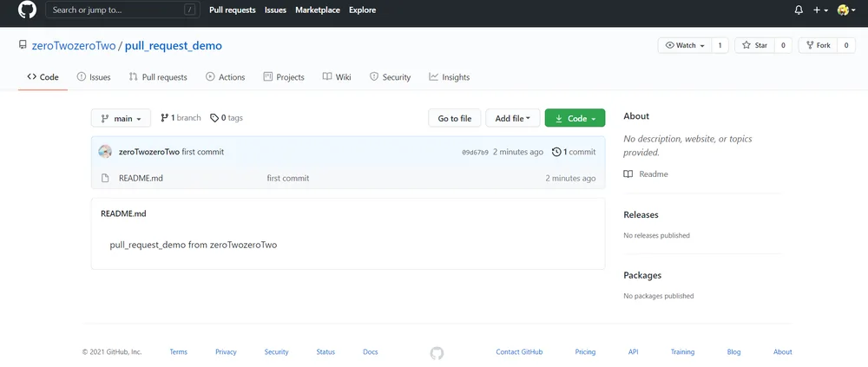
Task: Go to Issues in top navigation
Action: point(275,10)
